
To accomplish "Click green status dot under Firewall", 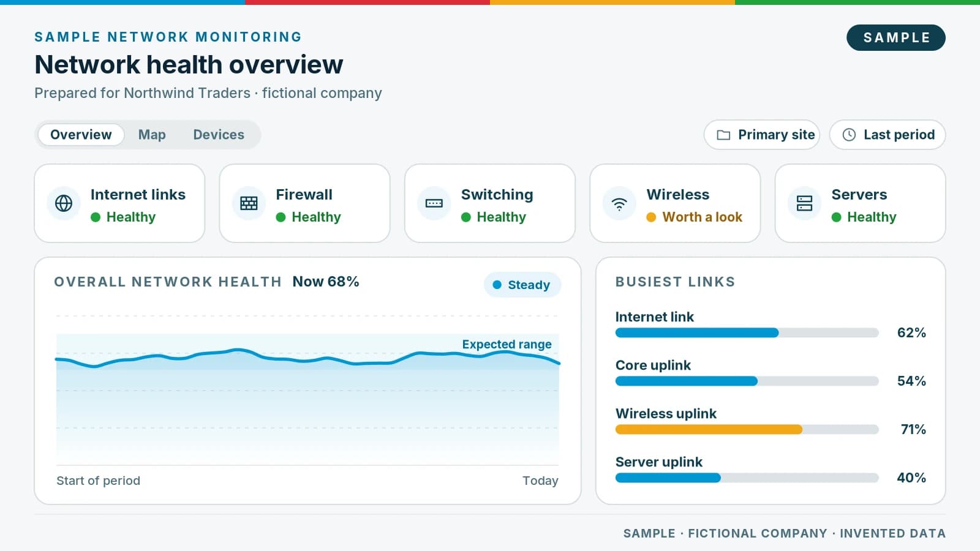I will 281,217.
